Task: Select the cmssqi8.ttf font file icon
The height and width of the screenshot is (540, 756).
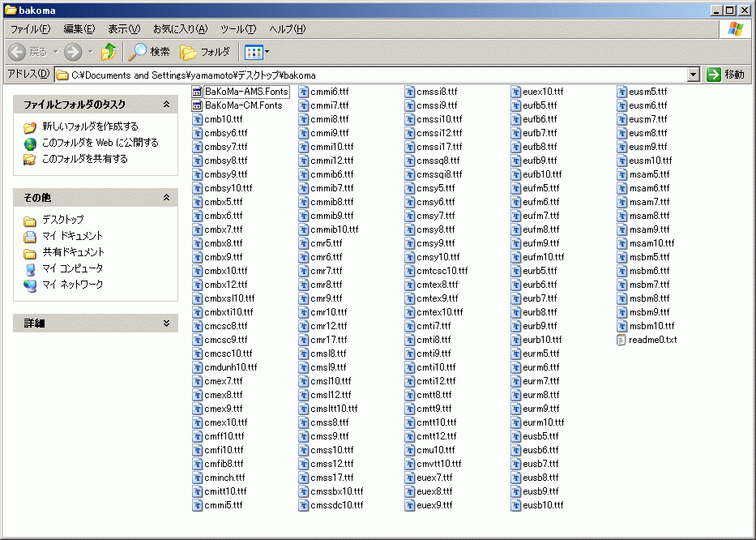Action: (x=409, y=174)
